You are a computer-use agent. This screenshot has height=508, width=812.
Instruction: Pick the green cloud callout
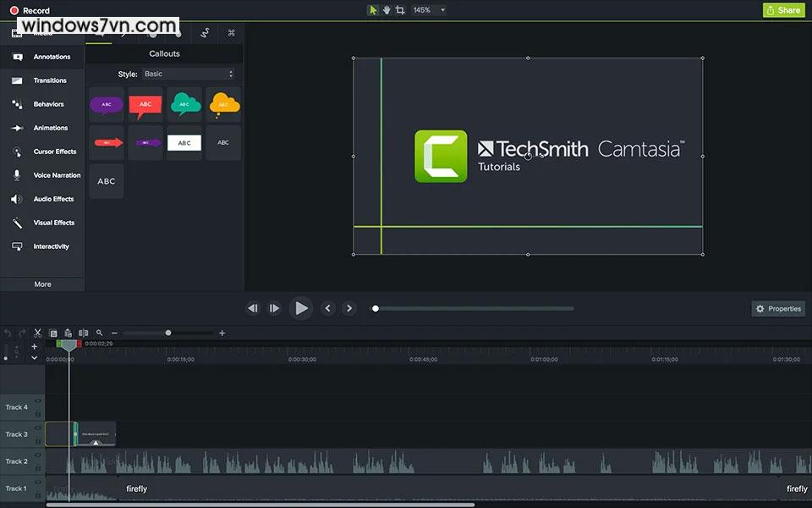[184, 104]
